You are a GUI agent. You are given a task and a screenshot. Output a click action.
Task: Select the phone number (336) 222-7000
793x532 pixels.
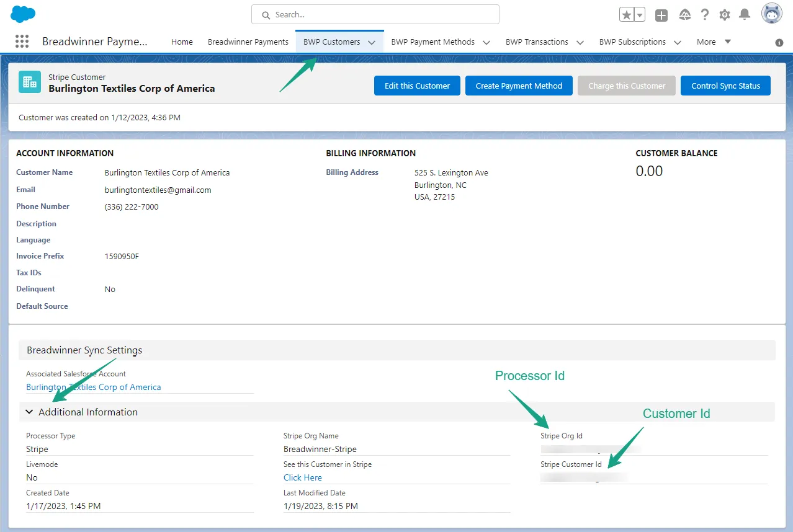click(x=132, y=206)
